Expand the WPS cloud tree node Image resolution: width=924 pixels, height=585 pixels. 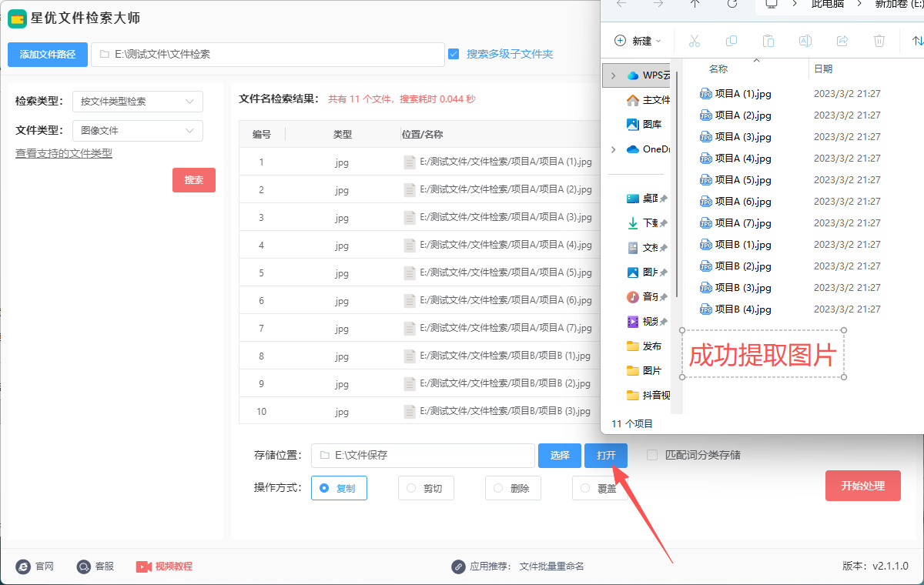click(613, 75)
